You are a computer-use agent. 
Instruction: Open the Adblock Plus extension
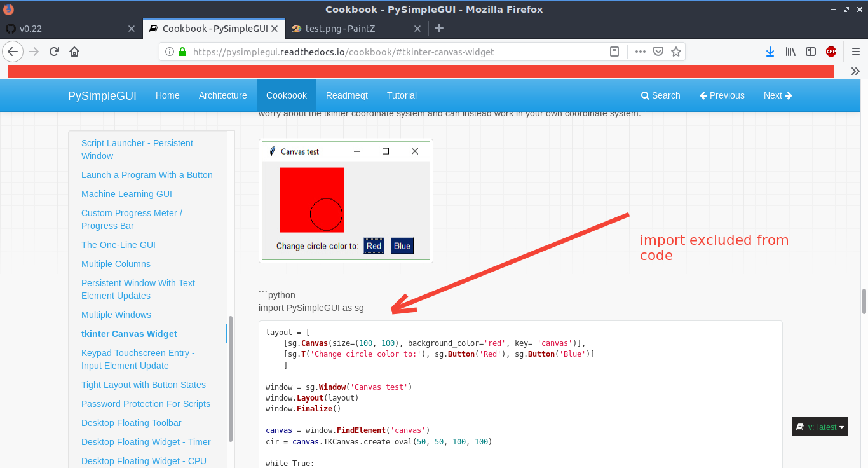point(831,52)
